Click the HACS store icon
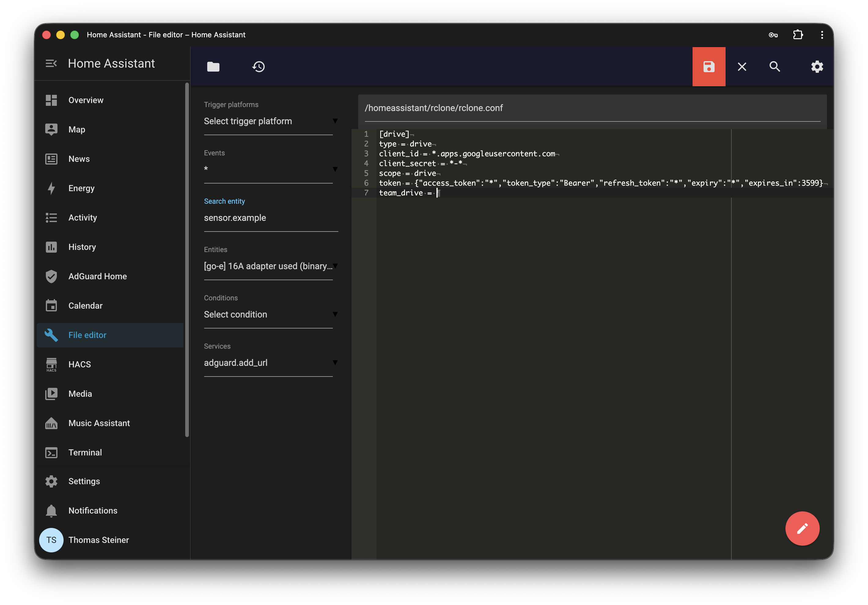The height and width of the screenshot is (605, 868). click(x=51, y=364)
